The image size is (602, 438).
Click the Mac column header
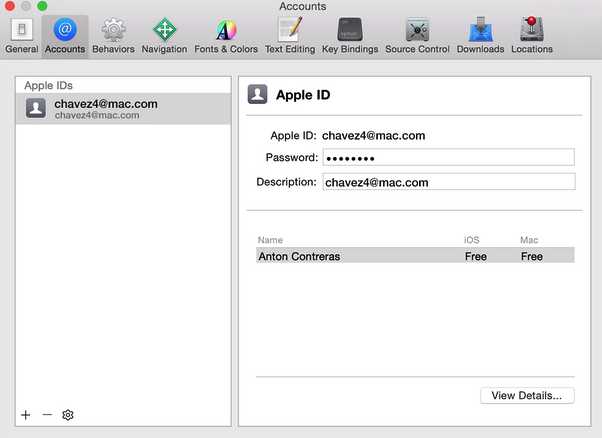[x=529, y=240]
